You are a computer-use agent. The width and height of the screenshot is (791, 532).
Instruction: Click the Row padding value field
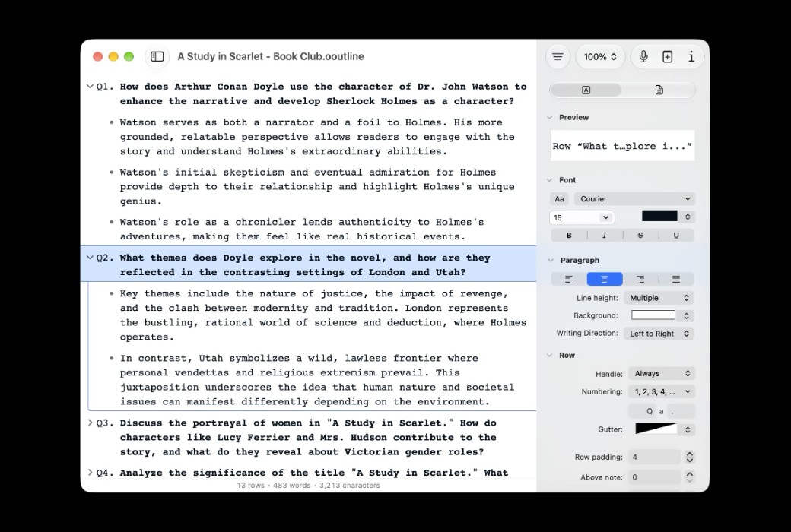click(655, 457)
